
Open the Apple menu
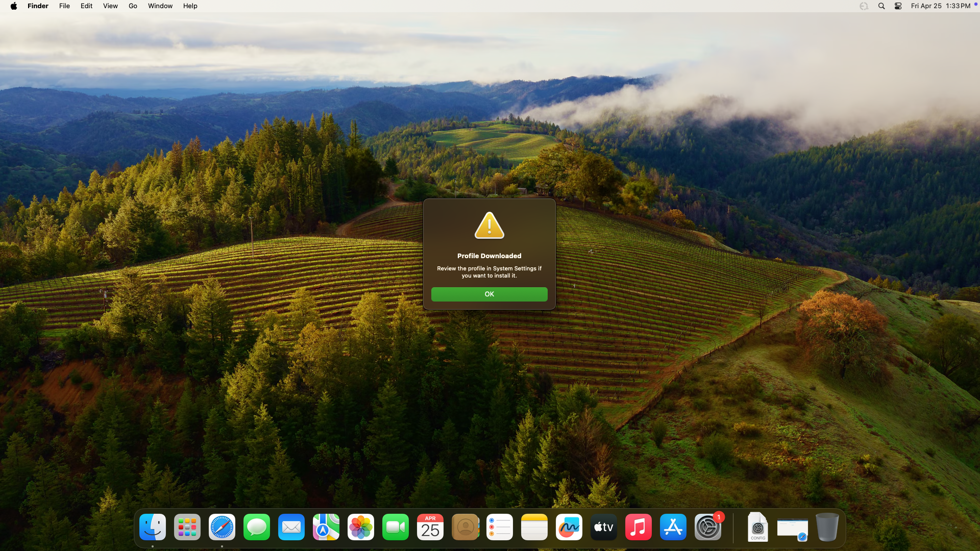coord(14,6)
